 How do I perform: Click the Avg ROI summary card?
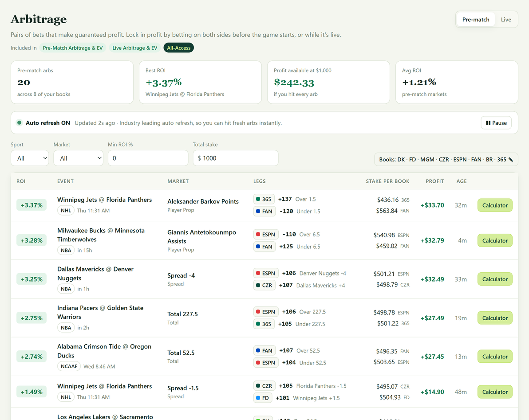click(x=457, y=82)
